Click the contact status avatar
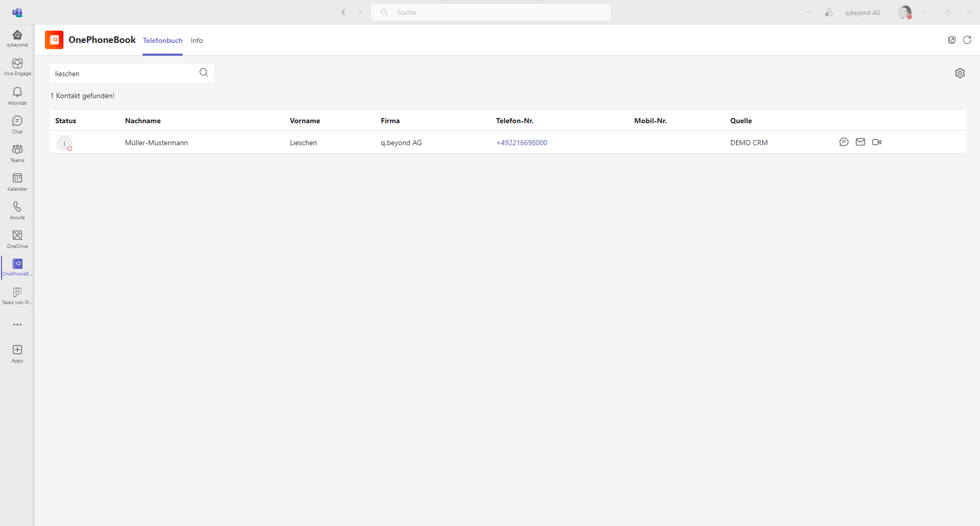This screenshot has width=980, height=526. (x=64, y=143)
